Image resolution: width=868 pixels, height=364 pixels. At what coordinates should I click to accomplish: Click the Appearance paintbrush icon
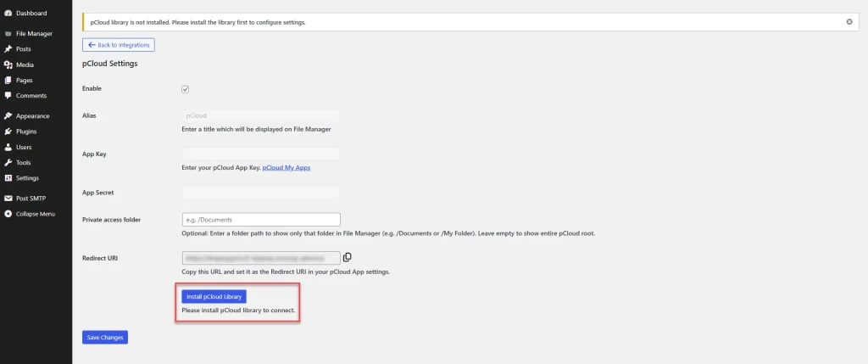[8, 116]
